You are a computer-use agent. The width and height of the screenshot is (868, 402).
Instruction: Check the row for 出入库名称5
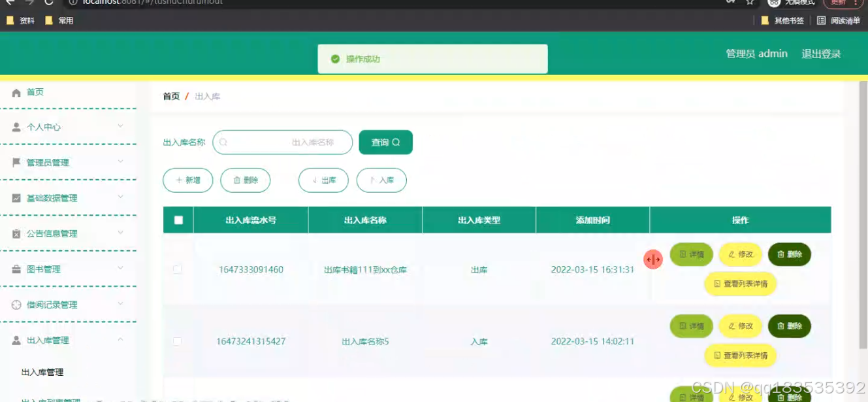[x=178, y=341]
